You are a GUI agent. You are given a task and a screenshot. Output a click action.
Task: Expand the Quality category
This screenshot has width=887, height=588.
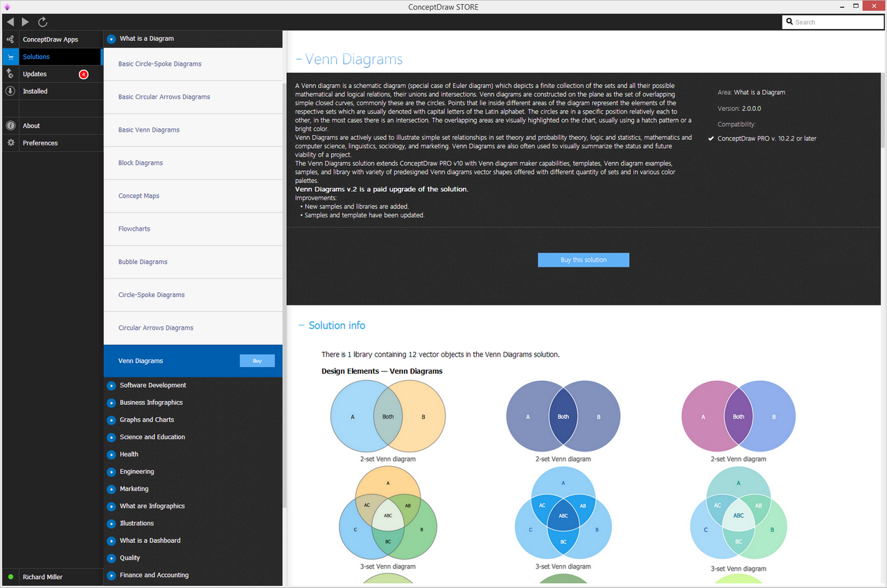(x=111, y=559)
